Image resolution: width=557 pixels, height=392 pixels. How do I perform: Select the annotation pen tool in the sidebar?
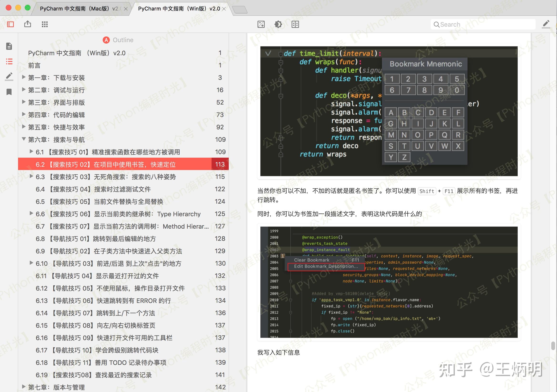tap(9, 76)
